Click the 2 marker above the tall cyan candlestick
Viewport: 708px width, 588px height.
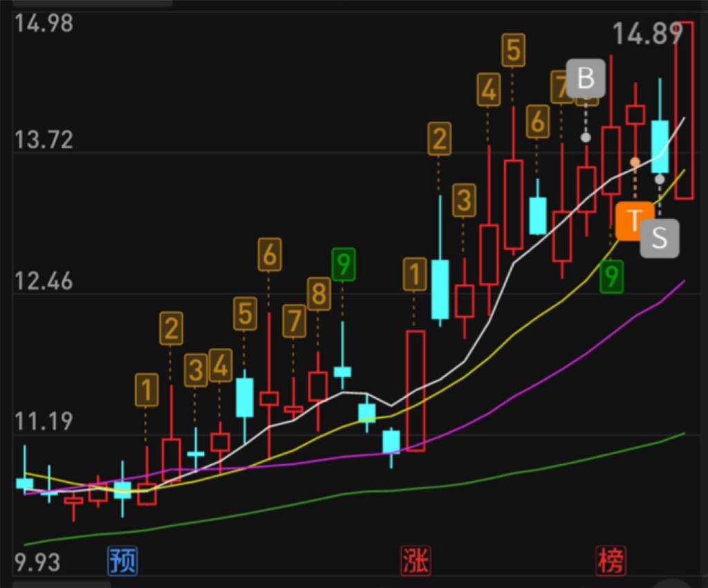(439, 138)
